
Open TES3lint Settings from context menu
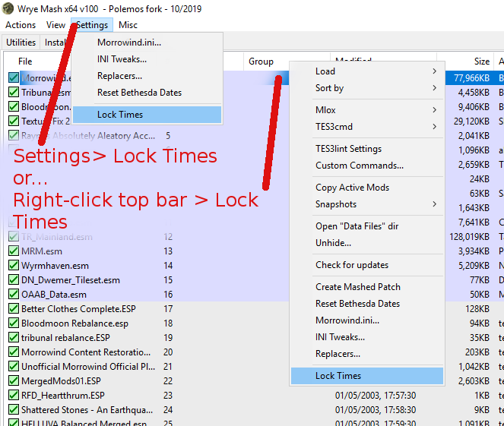point(367,149)
